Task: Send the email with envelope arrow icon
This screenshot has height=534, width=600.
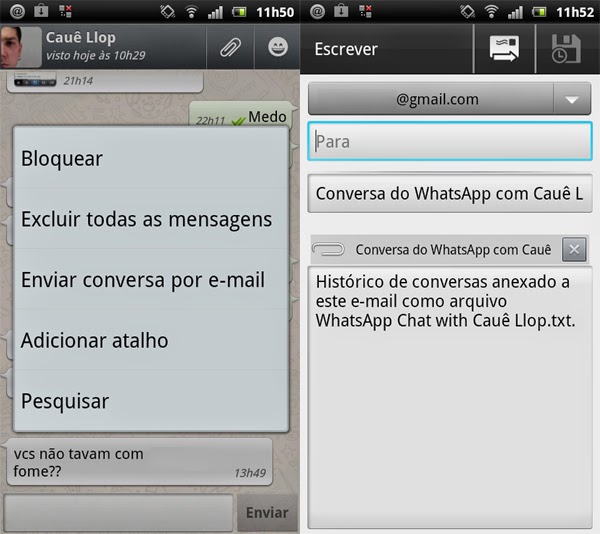Action: pyautogui.click(x=504, y=49)
